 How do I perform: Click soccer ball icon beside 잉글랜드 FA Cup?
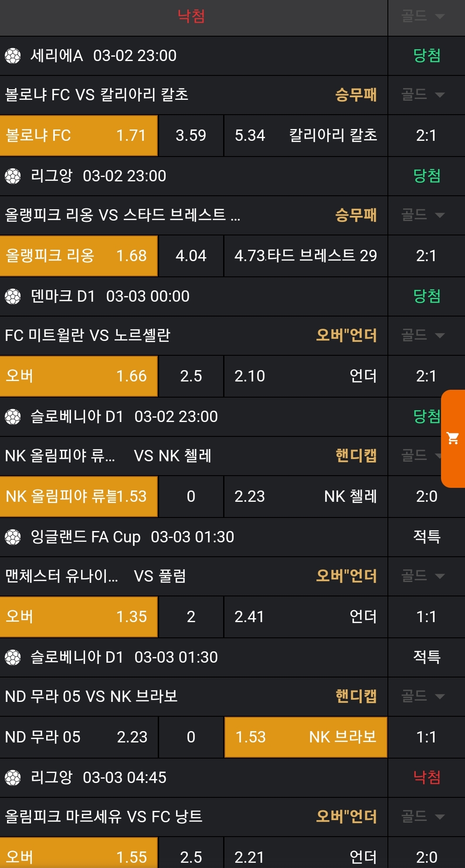13,537
